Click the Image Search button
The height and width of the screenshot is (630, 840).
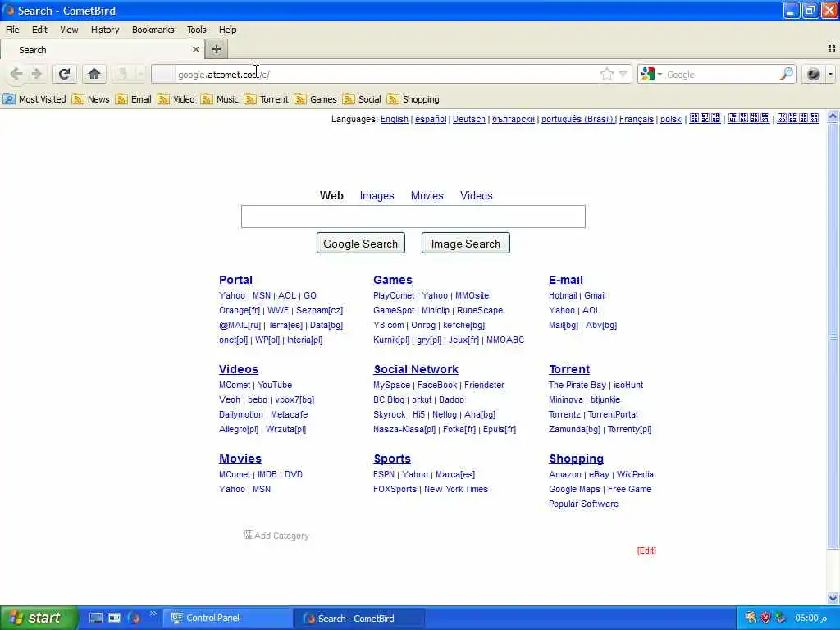(x=466, y=243)
